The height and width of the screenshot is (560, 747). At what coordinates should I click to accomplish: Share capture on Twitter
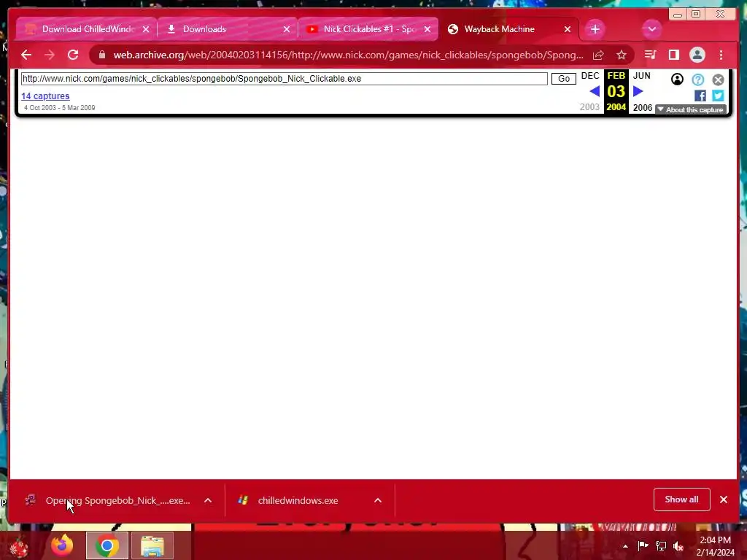718,96
